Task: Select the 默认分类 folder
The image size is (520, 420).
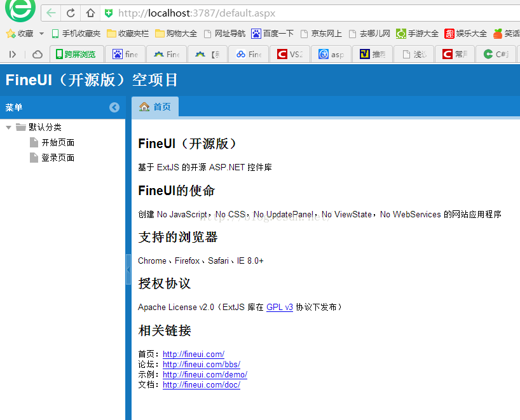Action: (x=39, y=127)
